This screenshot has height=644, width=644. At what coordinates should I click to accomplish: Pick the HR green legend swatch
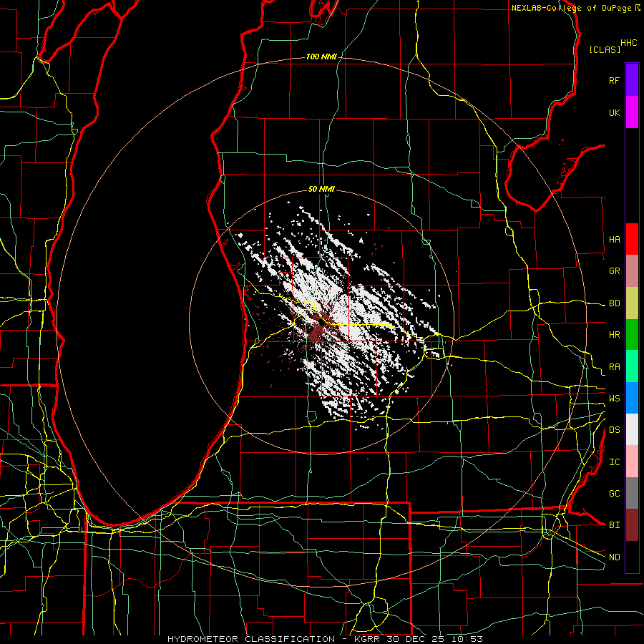[632, 335]
